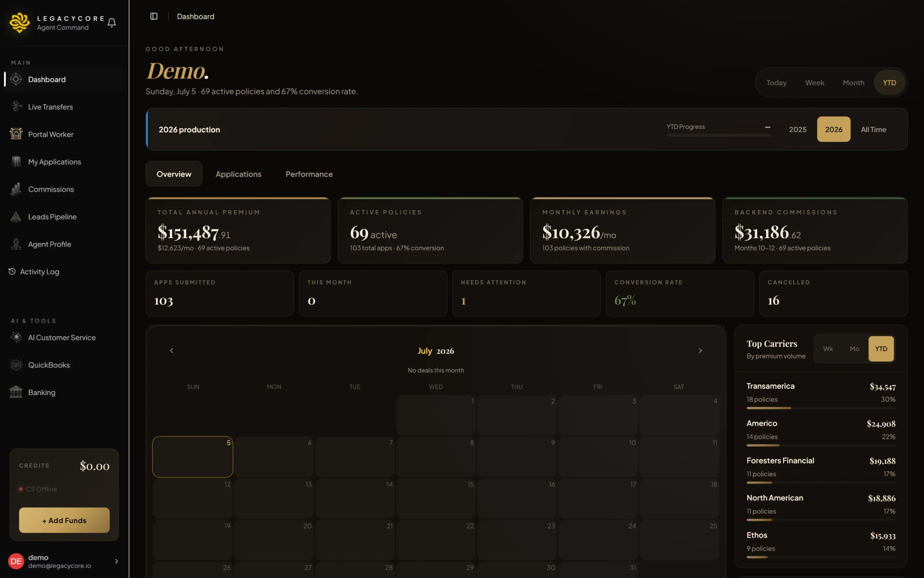Open Live Transfers from sidebar

point(65,107)
